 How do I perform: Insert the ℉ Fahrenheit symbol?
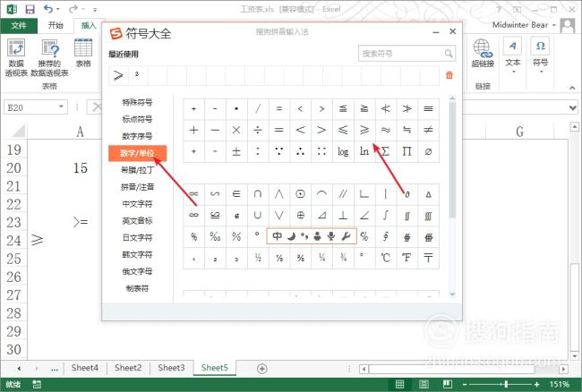(407, 258)
